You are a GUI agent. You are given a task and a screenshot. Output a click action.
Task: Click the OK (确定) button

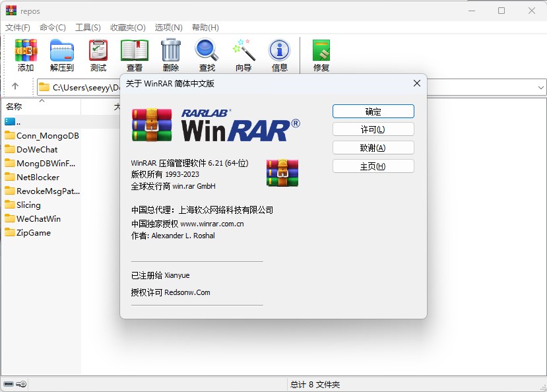coord(373,112)
